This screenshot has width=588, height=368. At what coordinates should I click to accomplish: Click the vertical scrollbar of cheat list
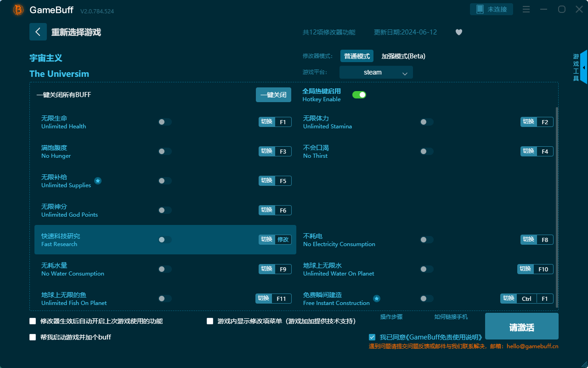pos(557,207)
